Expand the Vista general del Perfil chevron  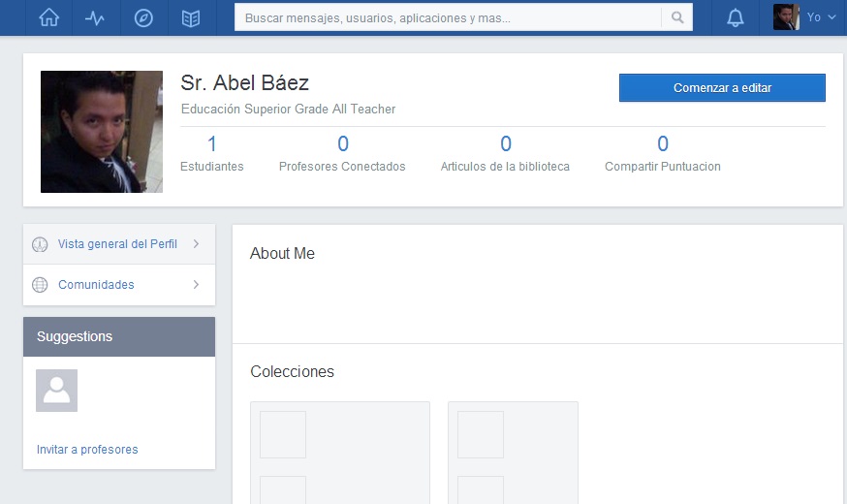tap(196, 244)
